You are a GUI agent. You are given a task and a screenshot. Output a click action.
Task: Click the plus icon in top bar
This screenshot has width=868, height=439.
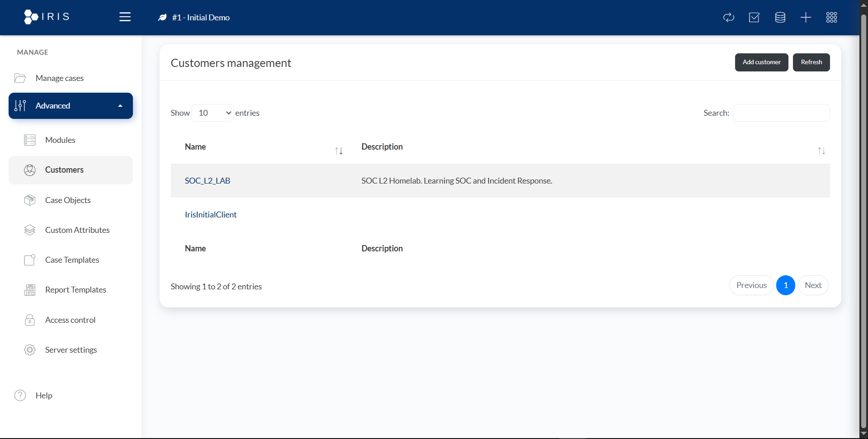pyautogui.click(x=806, y=18)
